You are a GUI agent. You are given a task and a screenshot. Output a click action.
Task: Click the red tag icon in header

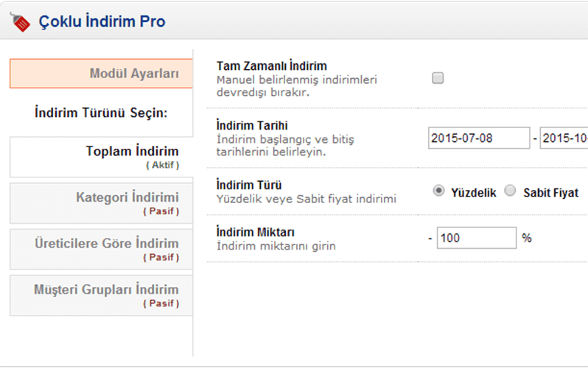(20, 22)
